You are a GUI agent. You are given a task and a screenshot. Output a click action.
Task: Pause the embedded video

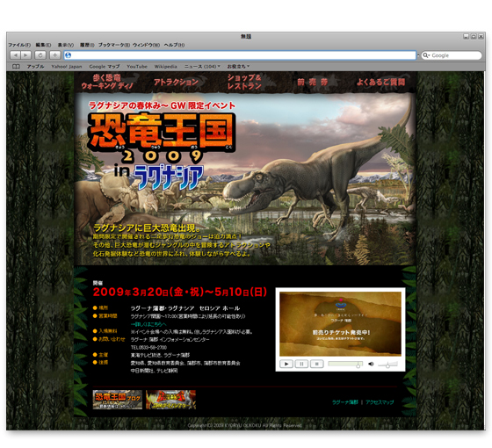301,364
